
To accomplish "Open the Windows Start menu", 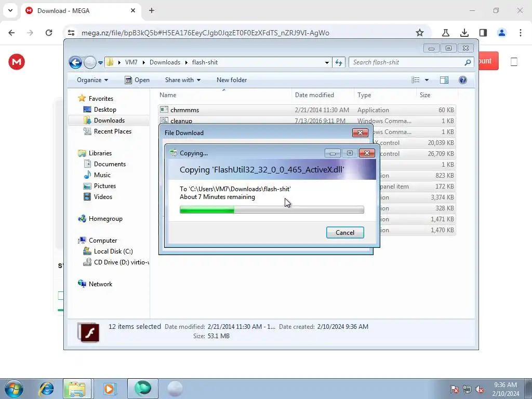I will tap(14, 389).
